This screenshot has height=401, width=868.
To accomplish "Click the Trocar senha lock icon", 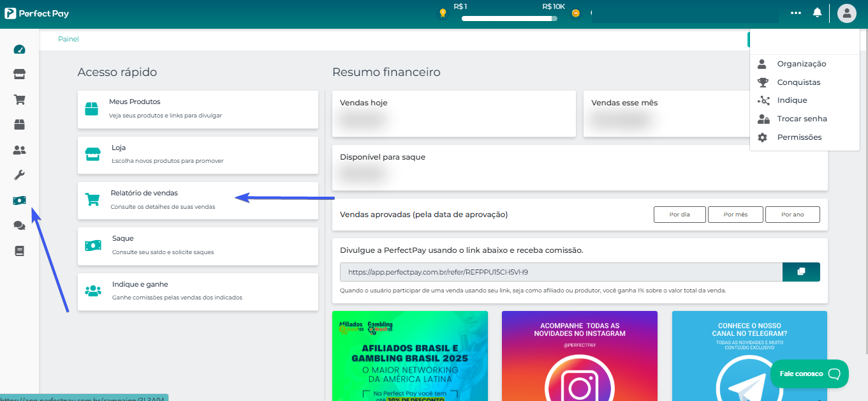I will (x=763, y=119).
